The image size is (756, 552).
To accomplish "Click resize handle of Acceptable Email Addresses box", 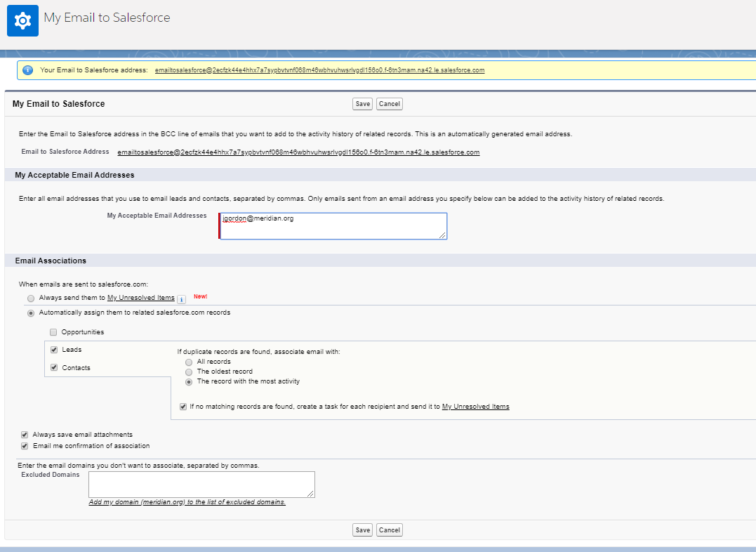I will (443, 235).
